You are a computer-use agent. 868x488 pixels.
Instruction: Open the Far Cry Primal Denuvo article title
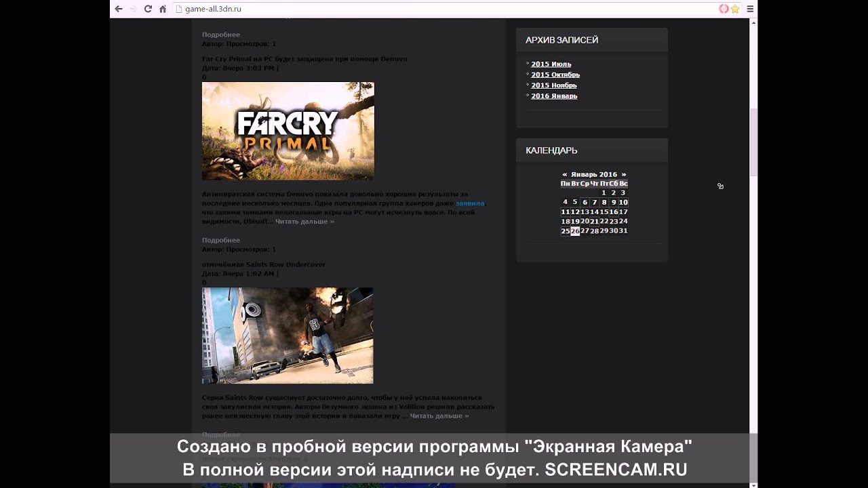coord(304,59)
